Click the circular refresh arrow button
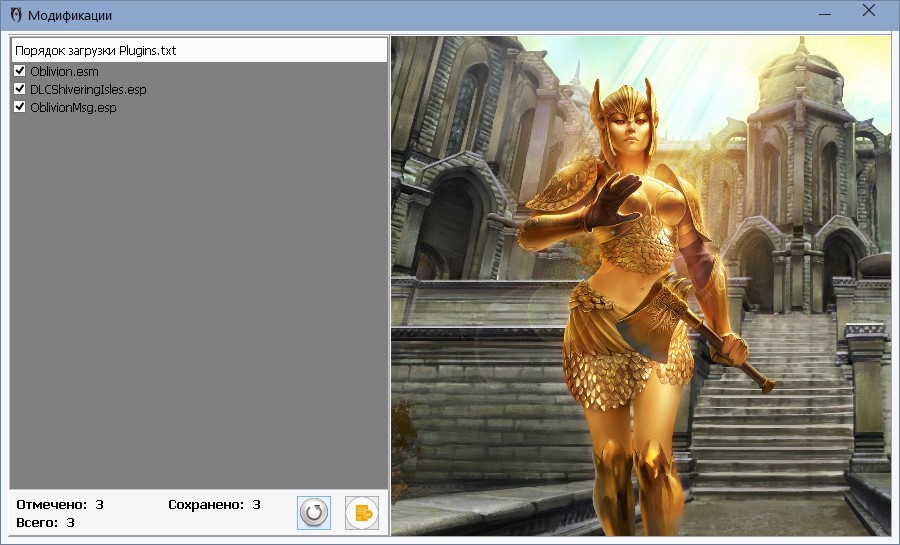The image size is (900, 545). (314, 513)
